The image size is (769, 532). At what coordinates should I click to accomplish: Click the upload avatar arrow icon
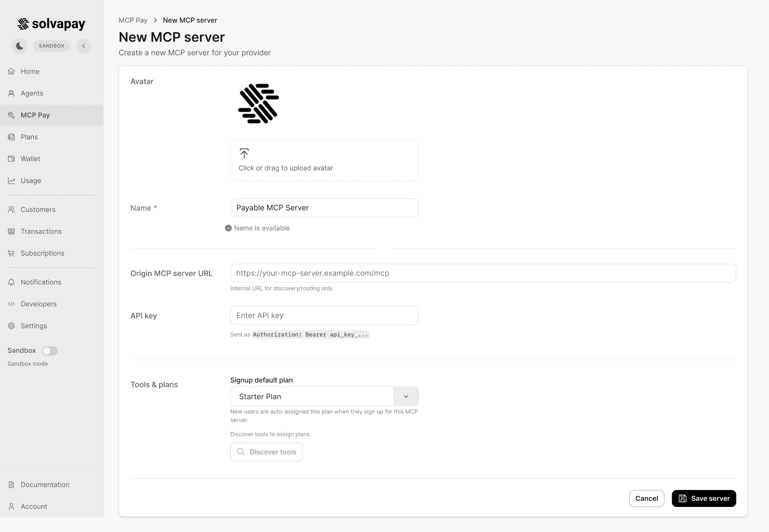(244, 153)
